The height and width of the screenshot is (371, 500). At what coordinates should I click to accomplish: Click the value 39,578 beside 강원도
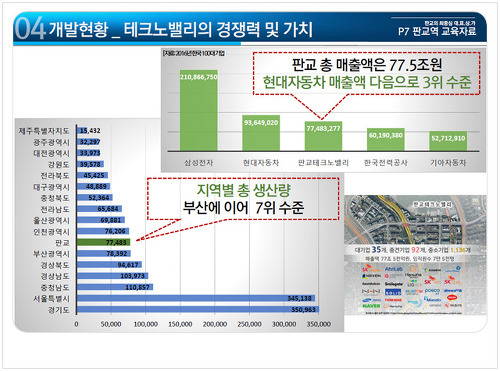coord(90,164)
